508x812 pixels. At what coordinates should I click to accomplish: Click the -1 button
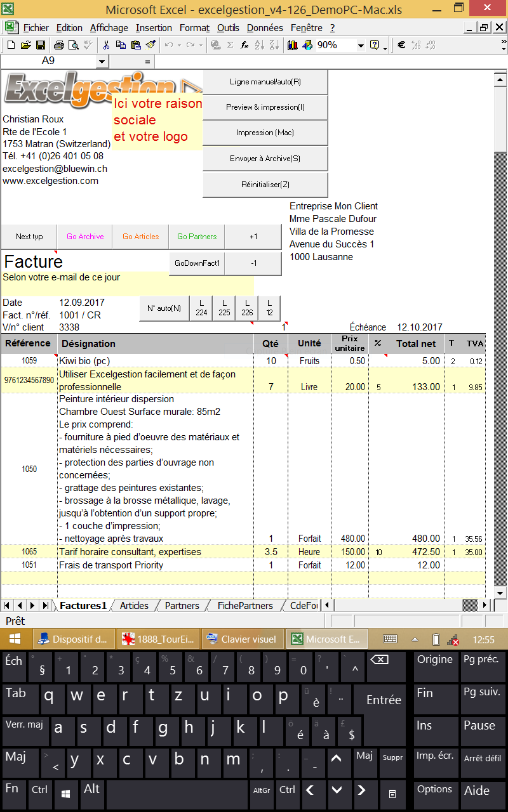coord(253,263)
